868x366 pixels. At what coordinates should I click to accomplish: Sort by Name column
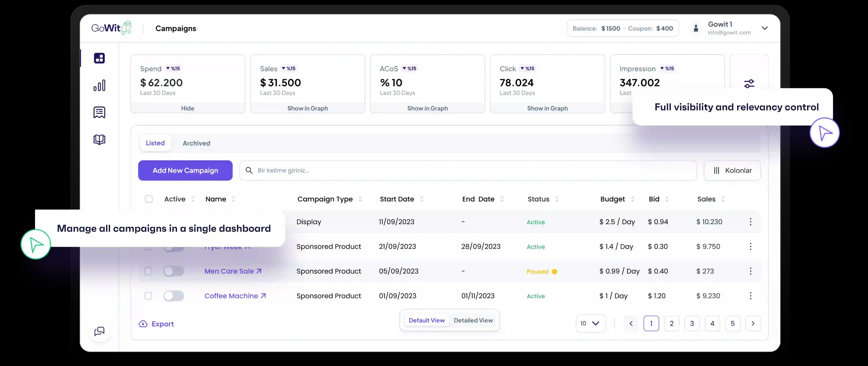click(x=233, y=199)
